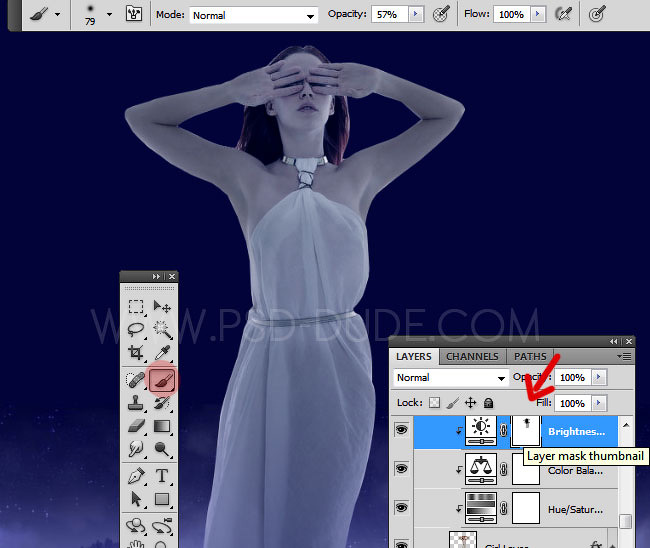Image resolution: width=650 pixels, height=548 pixels.
Task: Click the Flow 100% field
Action: pyautogui.click(x=512, y=15)
